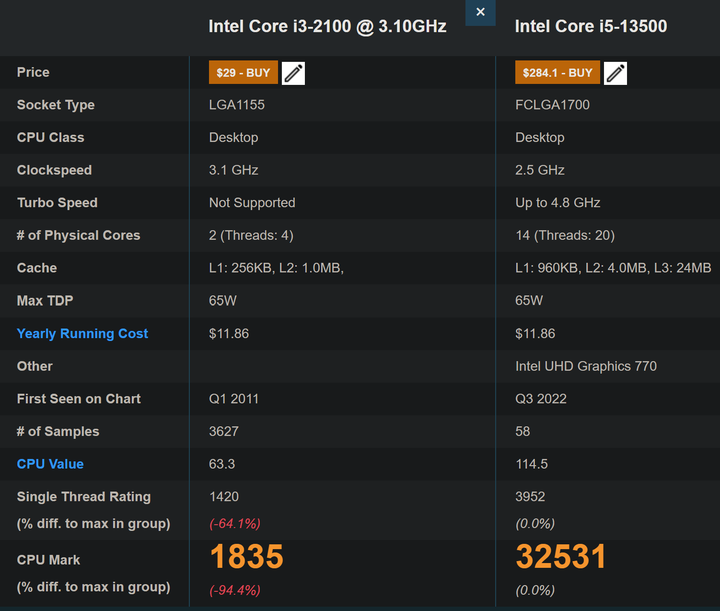Viewport: 720px width, 611px height.
Task: Remove the i3-2100 column with X button
Action: 480,12
